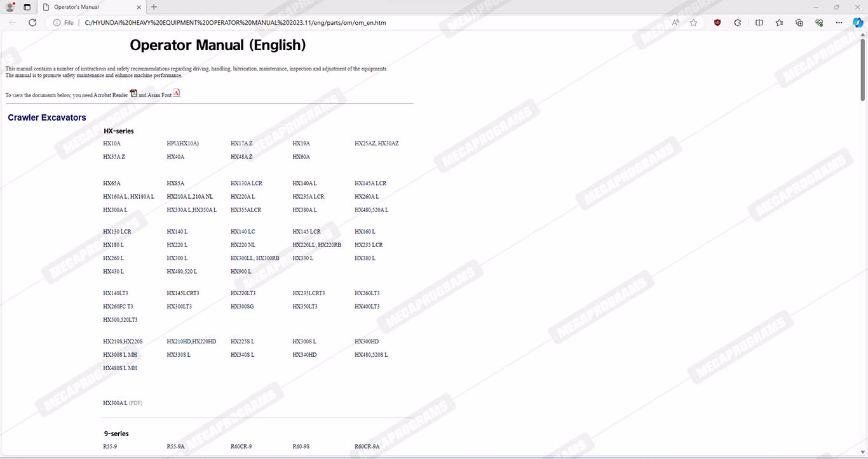Open the user profile menu
Viewport: 868px width, 459px height.
[x=10, y=7]
